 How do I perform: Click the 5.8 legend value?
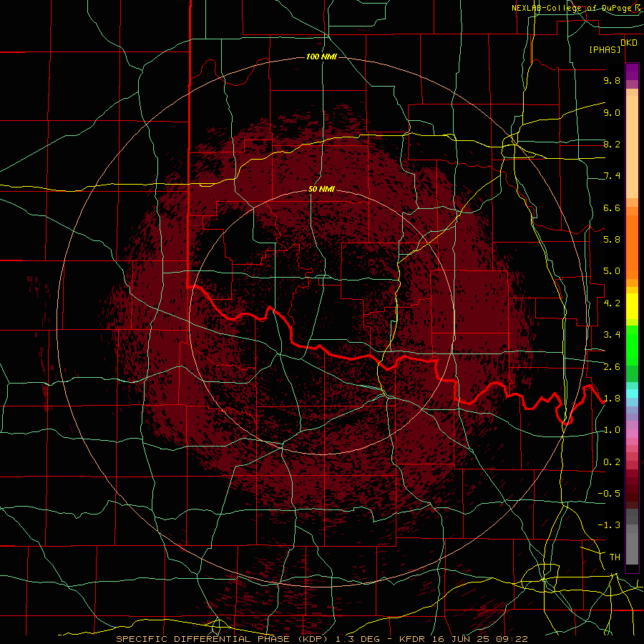click(x=612, y=240)
